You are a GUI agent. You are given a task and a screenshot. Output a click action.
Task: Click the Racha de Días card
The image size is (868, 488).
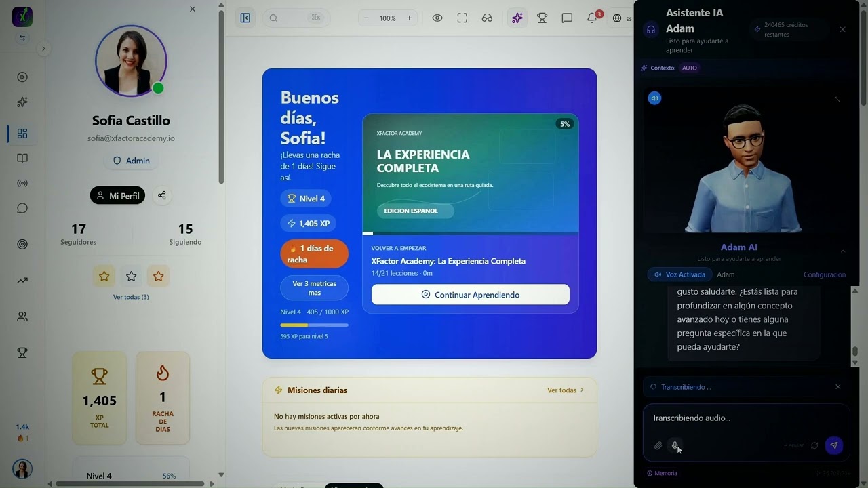pyautogui.click(x=163, y=398)
